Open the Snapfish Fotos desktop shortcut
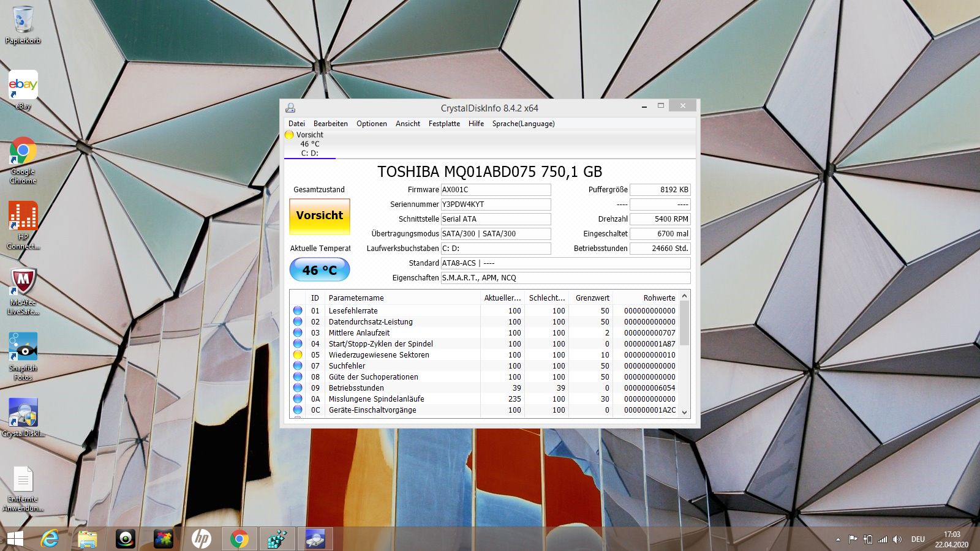Viewport: 980px width, 551px height. [x=23, y=357]
